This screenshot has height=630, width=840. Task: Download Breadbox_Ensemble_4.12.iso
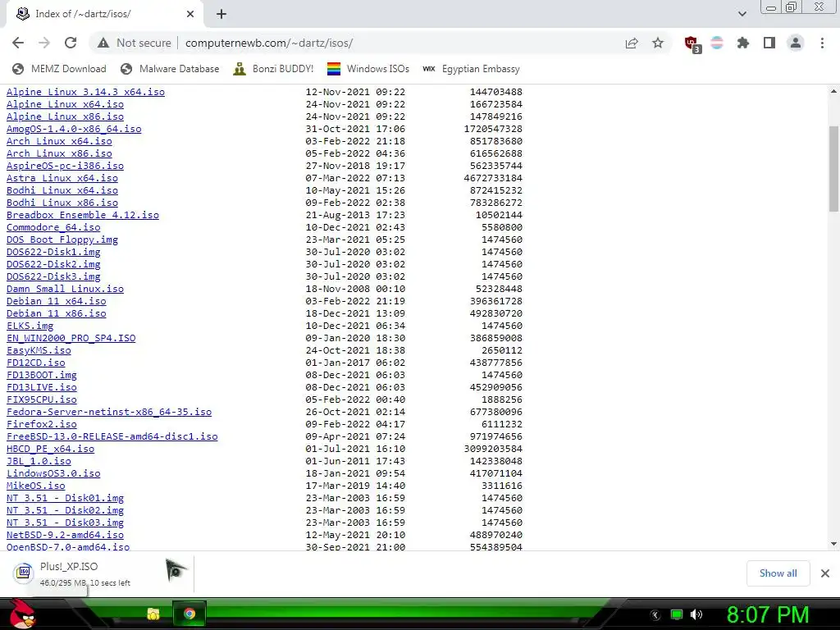click(x=83, y=215)
